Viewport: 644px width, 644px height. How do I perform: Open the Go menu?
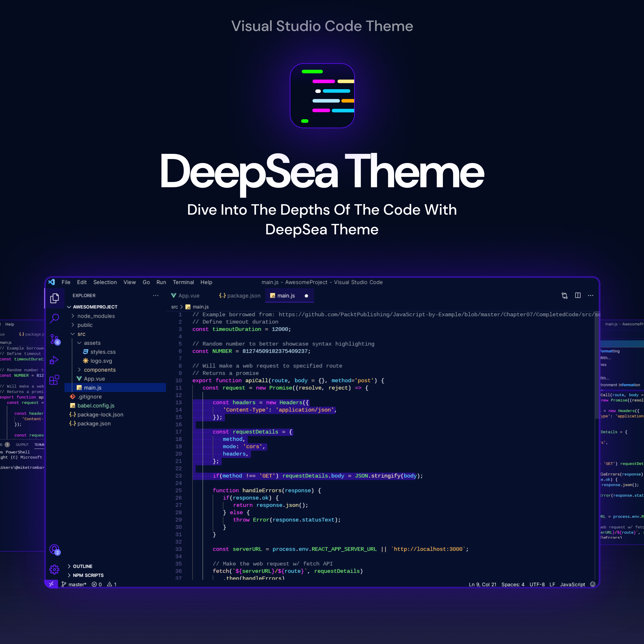click(x=146, y=282)
